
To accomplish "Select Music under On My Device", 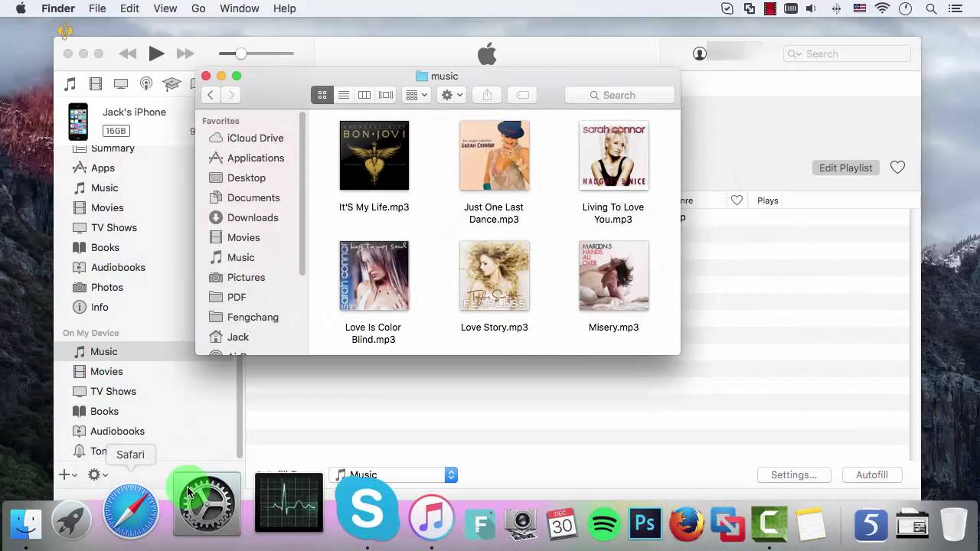I will click(103, 351).
